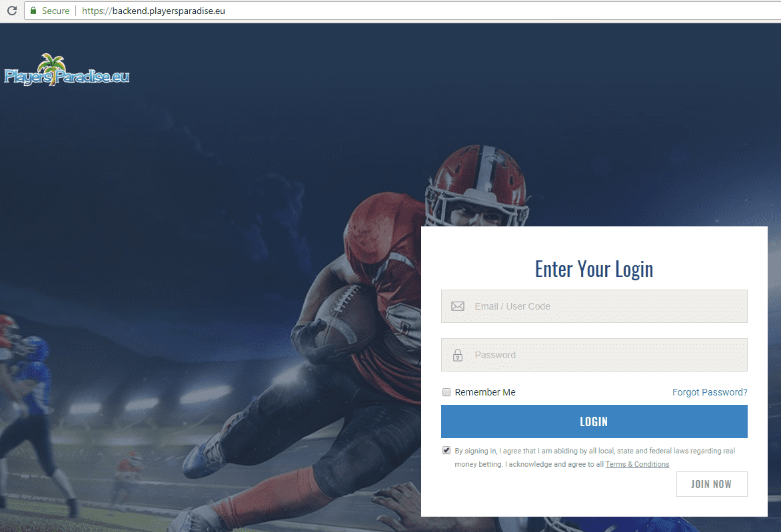Open the Forgot Password? link
Image resolution: width=781 pixels, height=532 pixels.
710,392
